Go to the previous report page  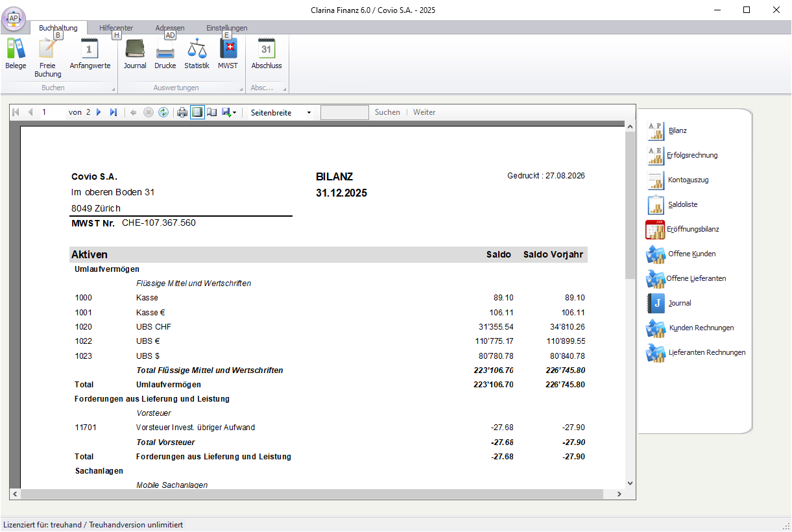coord(30,112)
